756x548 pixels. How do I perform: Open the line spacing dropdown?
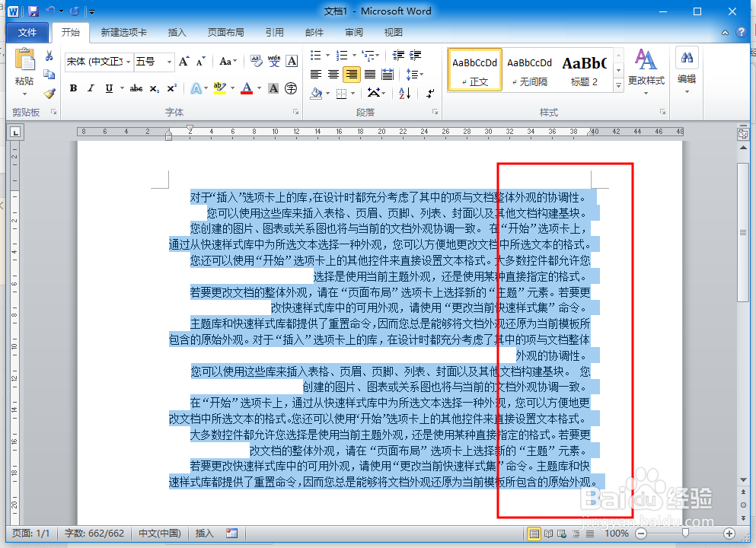(415, 74)
